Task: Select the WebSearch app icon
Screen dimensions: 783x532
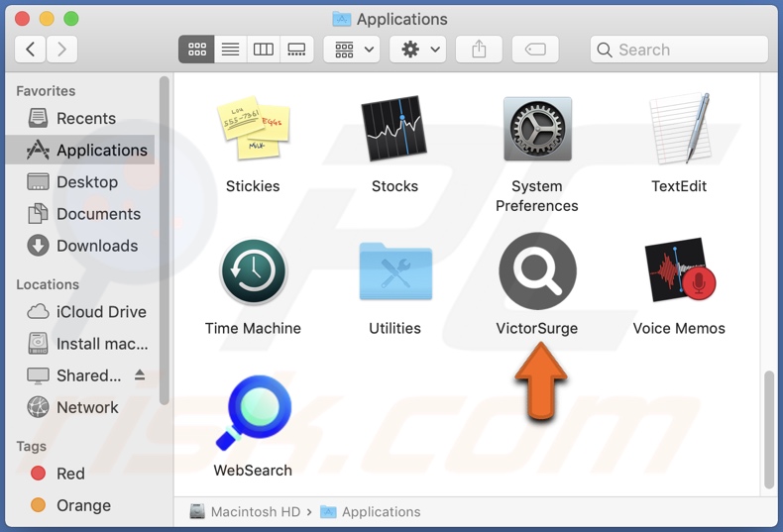Action: 253,412
